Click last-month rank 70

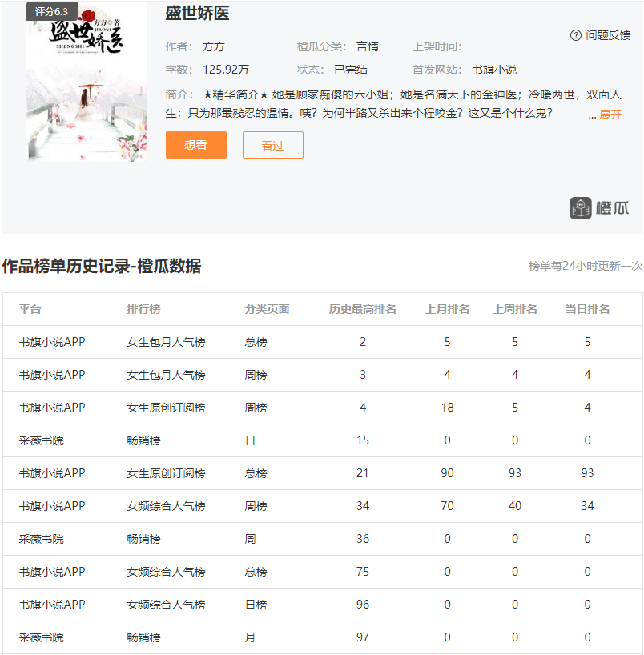click(x=447, y=506)
